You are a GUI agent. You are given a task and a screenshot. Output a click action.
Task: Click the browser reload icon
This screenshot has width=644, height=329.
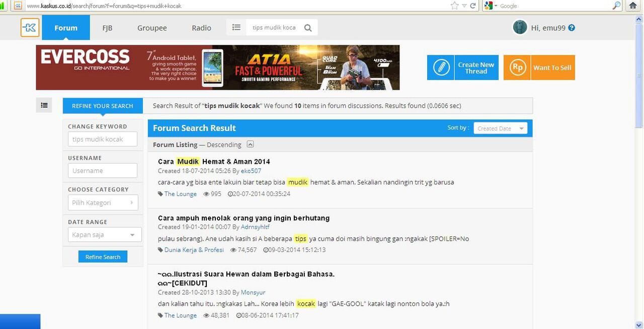pos(473,6)
